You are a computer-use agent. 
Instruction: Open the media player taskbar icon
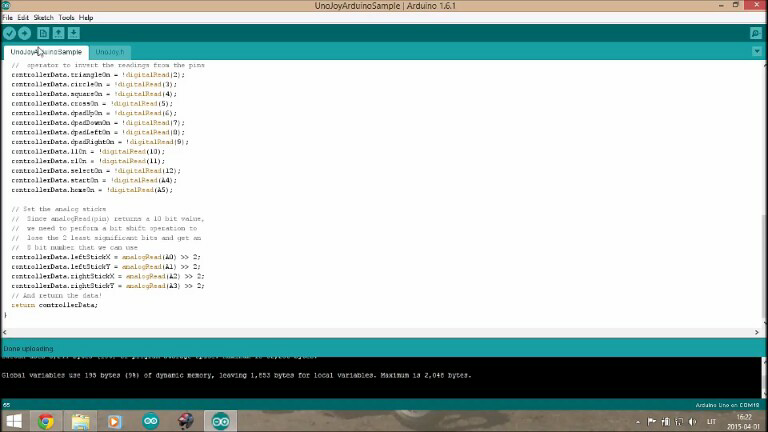tap(115, 421)
